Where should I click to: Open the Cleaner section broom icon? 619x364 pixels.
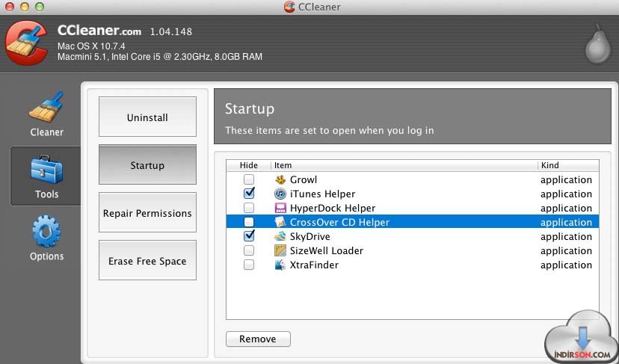[x=46, y=107]
